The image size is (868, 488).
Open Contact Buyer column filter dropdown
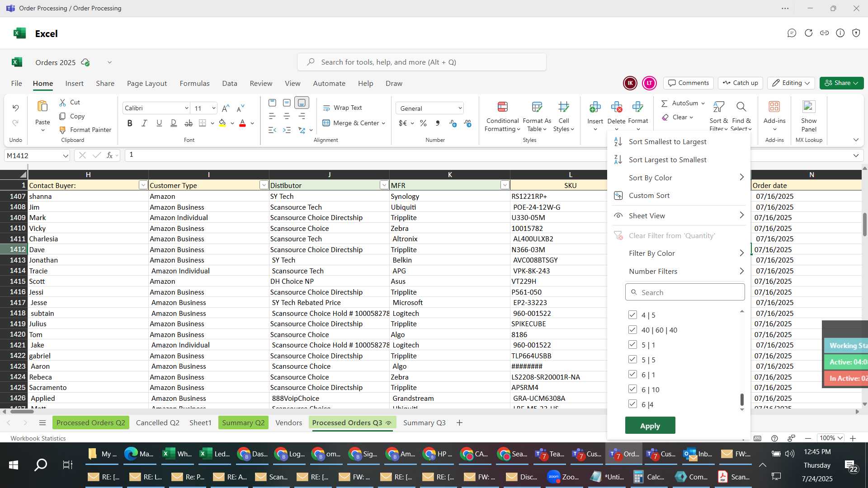pyautogui.click(x=143, y=185)
